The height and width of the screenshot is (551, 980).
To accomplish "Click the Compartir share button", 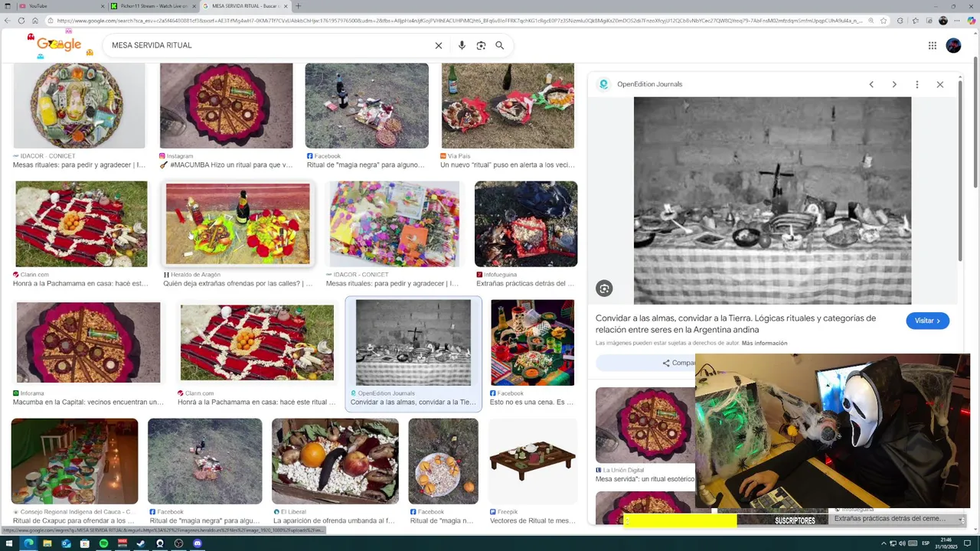I will [x=679, y=363].
